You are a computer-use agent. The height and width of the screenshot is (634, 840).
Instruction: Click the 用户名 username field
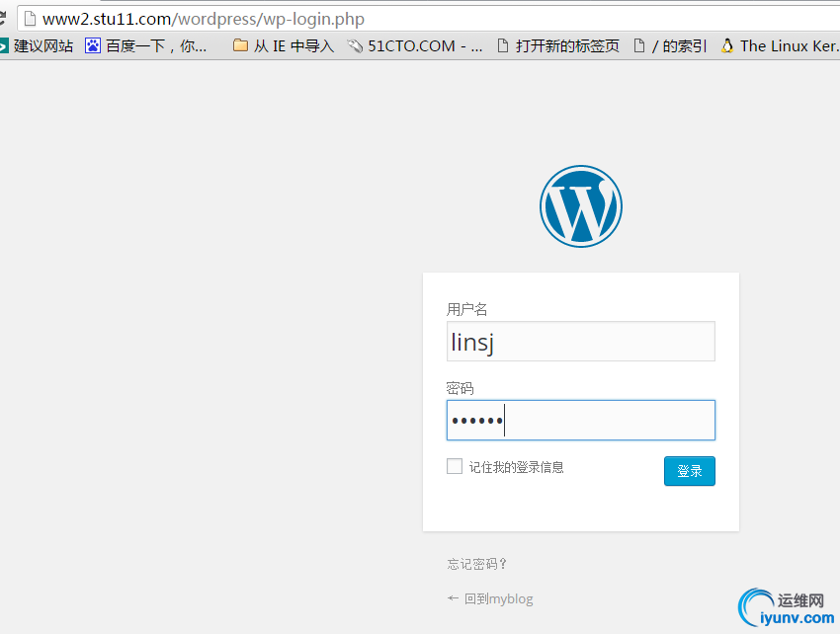(x=581, y=341)
